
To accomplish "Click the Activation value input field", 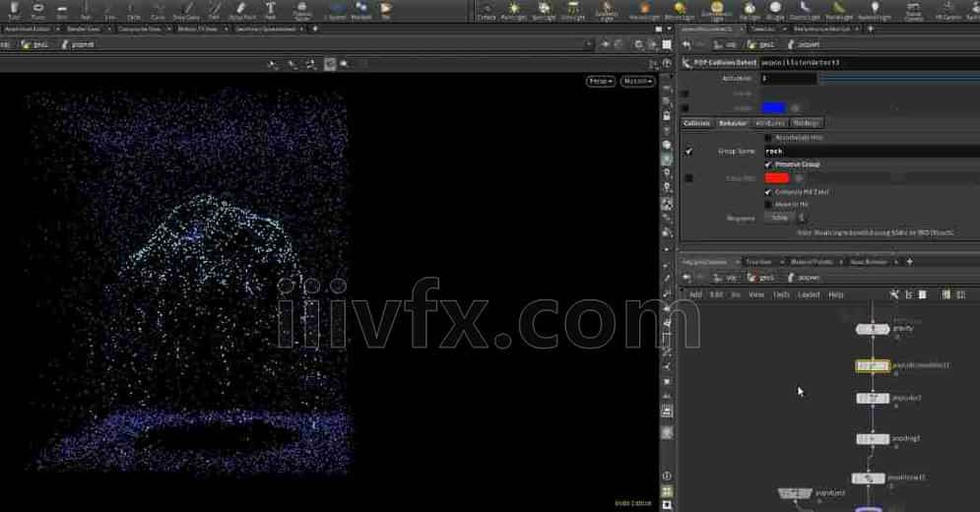I will pos(788,79).
